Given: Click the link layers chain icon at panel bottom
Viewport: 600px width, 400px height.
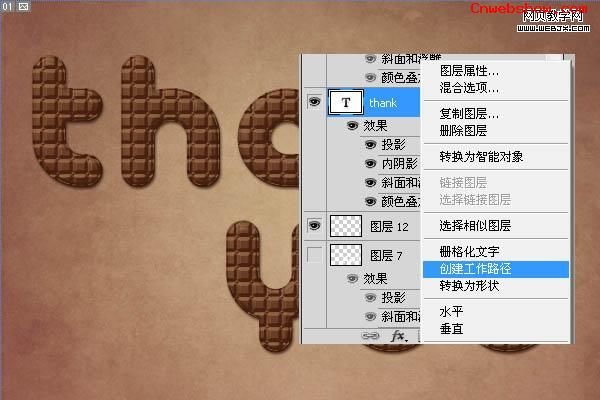Looking at the screenshot, I should (370, 336).
